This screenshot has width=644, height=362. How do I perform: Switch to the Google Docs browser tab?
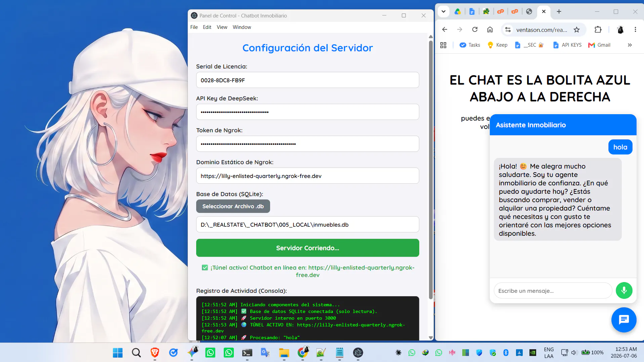(472, 11)
